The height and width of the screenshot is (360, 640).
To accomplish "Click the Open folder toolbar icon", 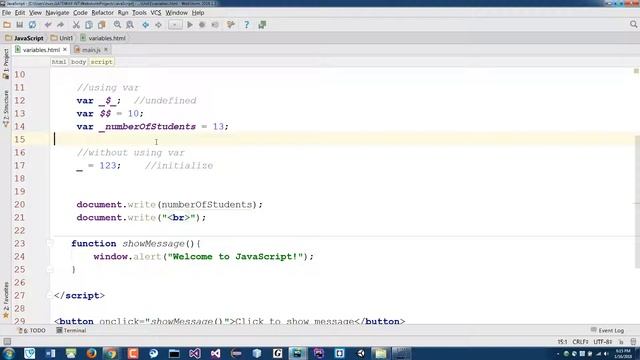I will [x=7, y=25].
